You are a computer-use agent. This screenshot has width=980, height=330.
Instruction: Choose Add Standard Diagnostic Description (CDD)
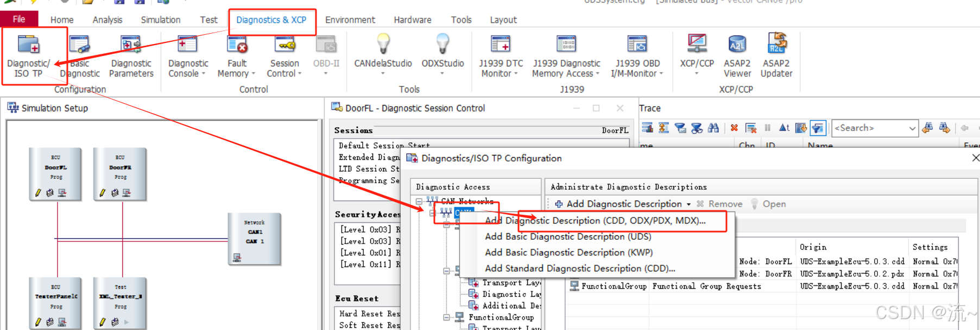pos(580,268)
